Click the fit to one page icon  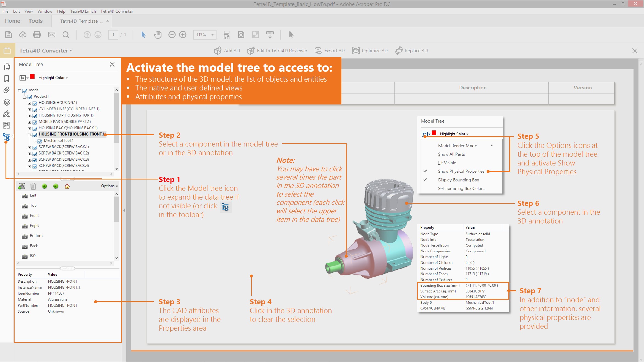point(241,35)
